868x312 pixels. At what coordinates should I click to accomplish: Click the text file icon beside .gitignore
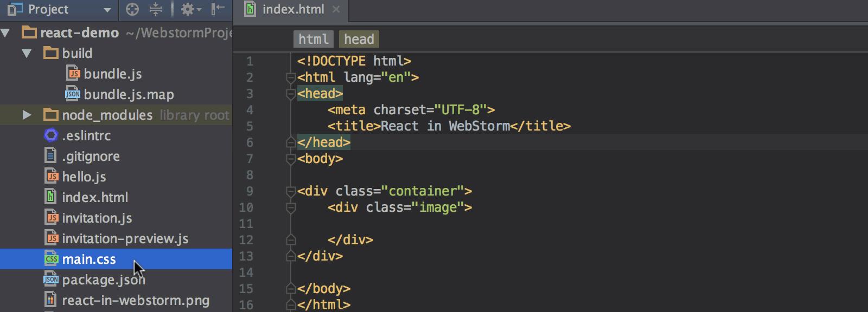tap(50, 156)
